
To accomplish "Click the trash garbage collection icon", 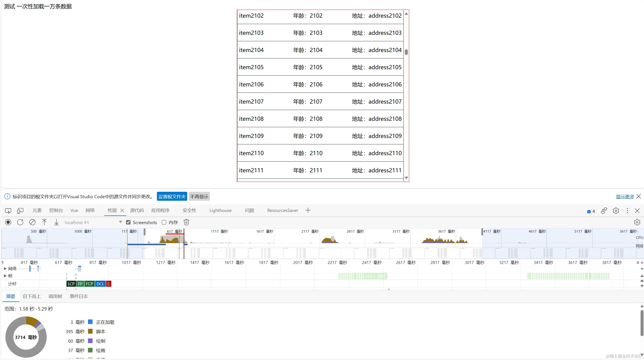I will click(186, 222).
